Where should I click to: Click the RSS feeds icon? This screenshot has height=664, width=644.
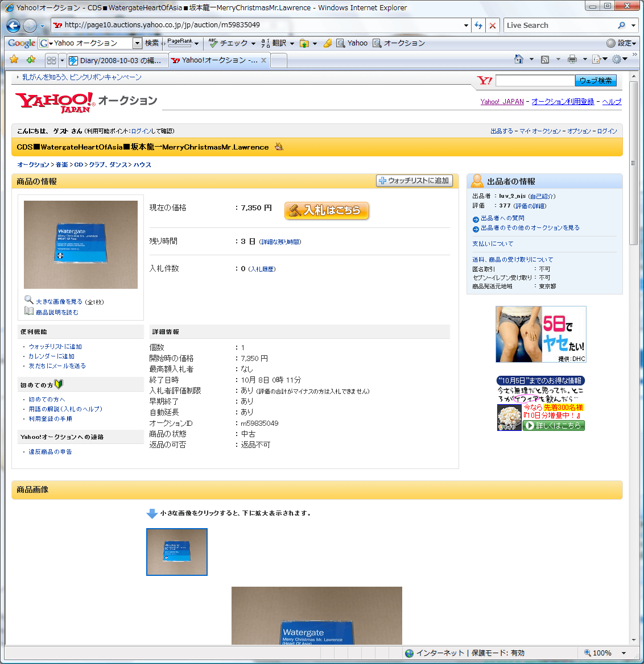pos(545,59)
